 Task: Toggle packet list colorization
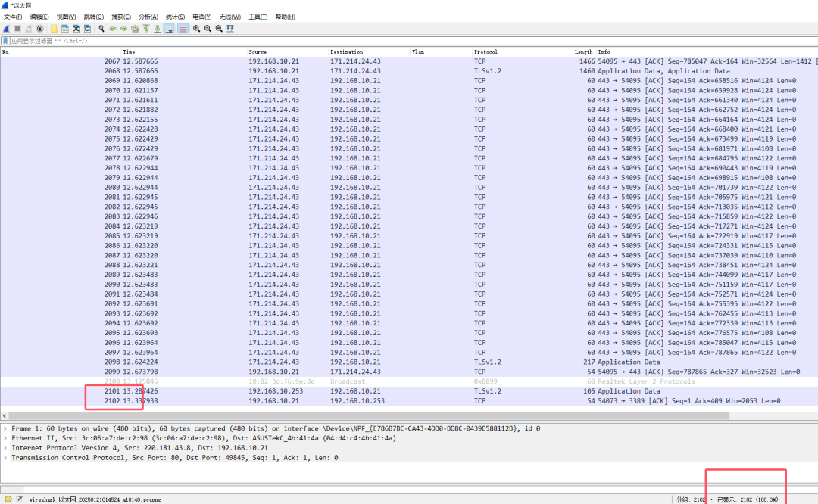183,29
